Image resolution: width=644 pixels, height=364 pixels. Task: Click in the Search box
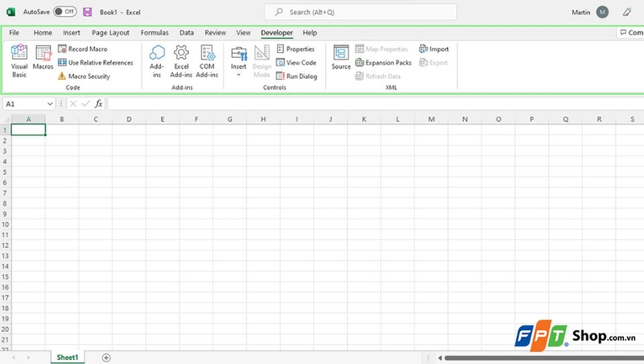point(360,12)
